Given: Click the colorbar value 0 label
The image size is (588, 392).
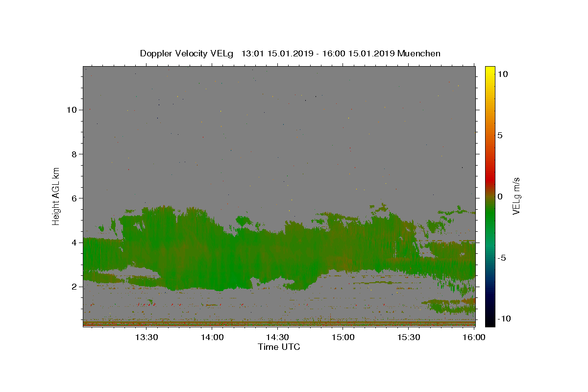Looking at the screenshot, I should click(500, 196).
